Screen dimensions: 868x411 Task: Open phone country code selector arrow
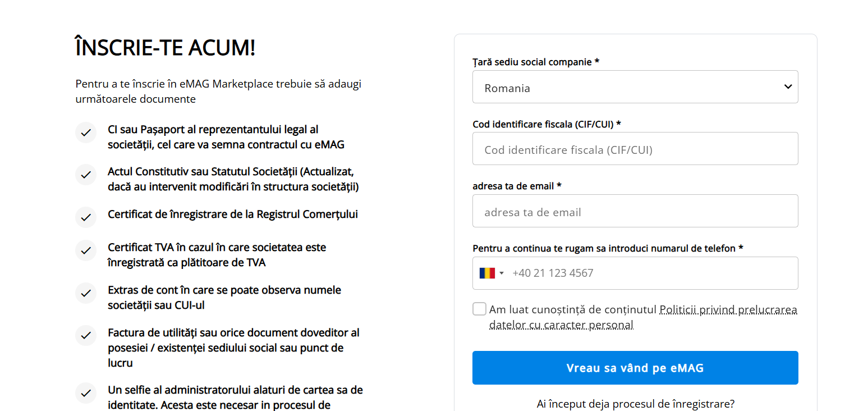502,273
